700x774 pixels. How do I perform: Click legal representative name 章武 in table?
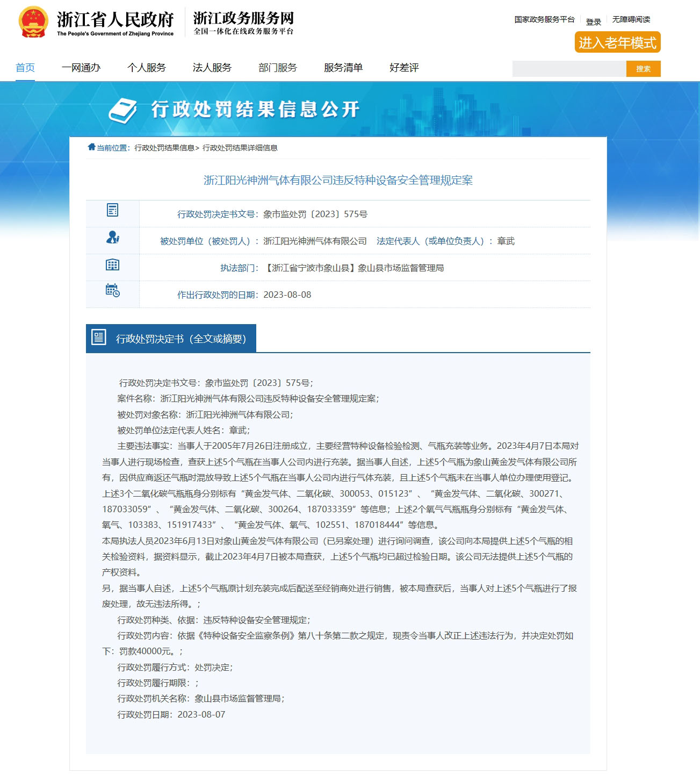pos(506,241)
